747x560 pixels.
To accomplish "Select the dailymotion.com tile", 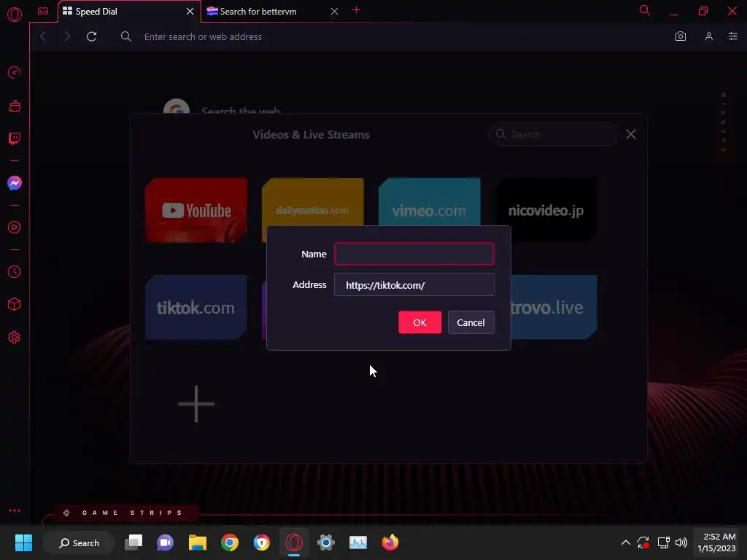I will pyautogui.click(x=312, y=202).
